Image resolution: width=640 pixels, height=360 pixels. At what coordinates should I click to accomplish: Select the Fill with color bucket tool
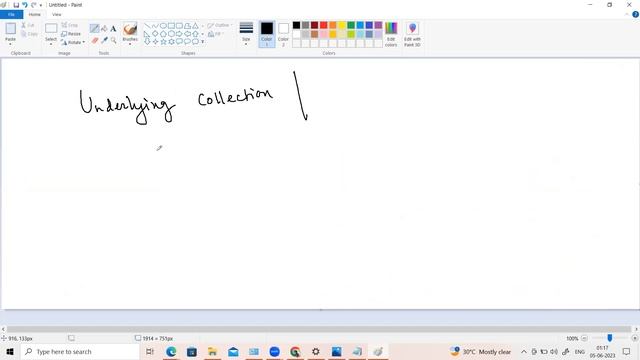(x=104, y=28)
